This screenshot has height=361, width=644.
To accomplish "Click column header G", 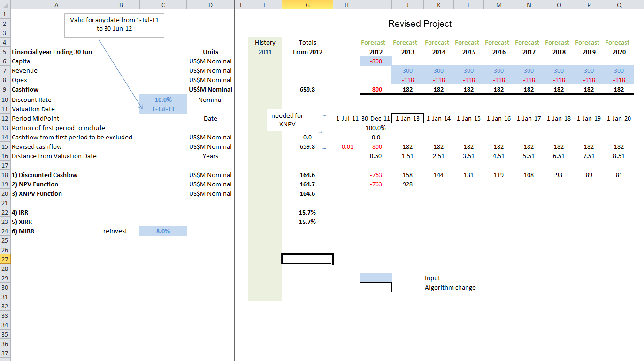I will 307,5.
